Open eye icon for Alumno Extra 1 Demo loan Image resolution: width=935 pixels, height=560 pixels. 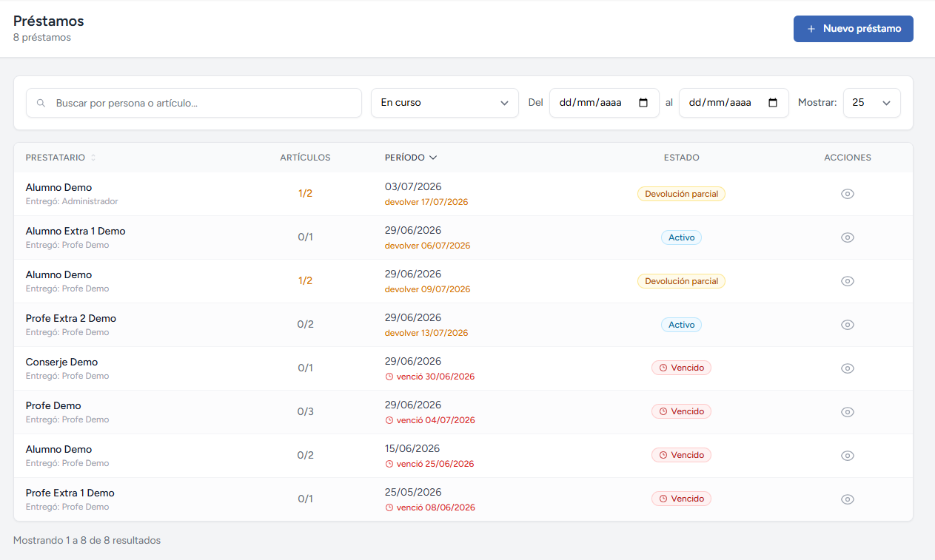tap(848, 237)
